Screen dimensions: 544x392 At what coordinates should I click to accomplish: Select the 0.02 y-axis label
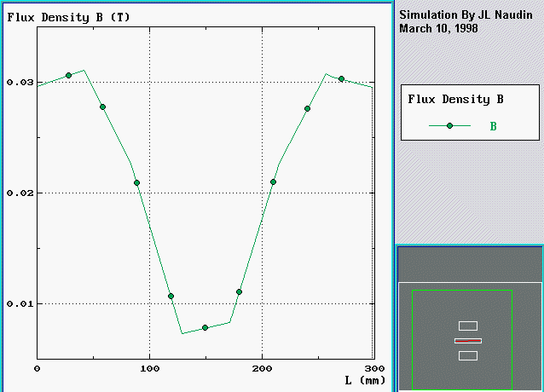[20, 193]
